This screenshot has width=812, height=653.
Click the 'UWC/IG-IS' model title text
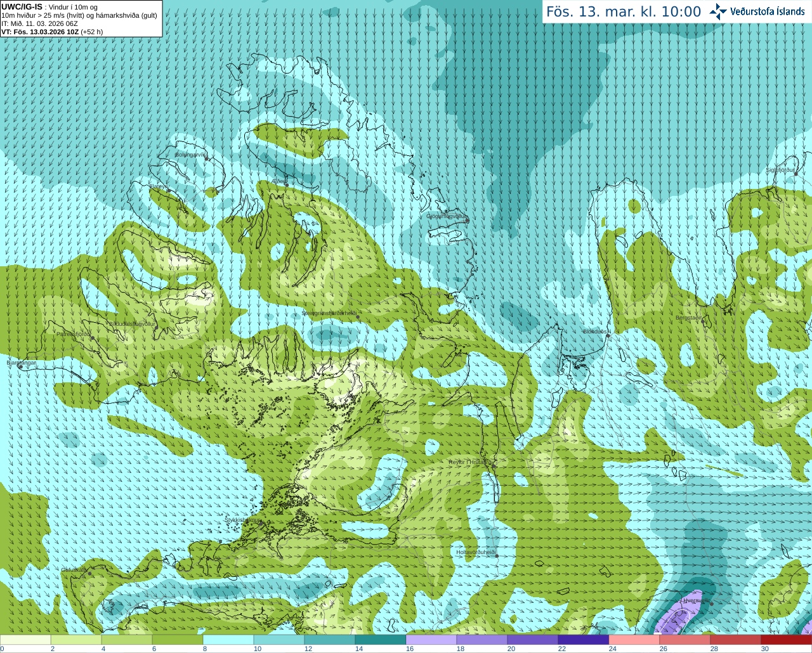pyautogui.click(x=22, y=7)
